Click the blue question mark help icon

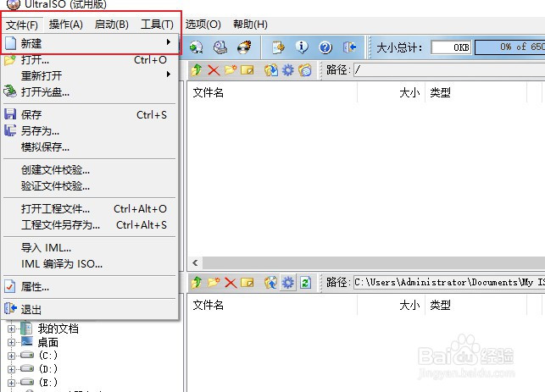click(325, 47)
